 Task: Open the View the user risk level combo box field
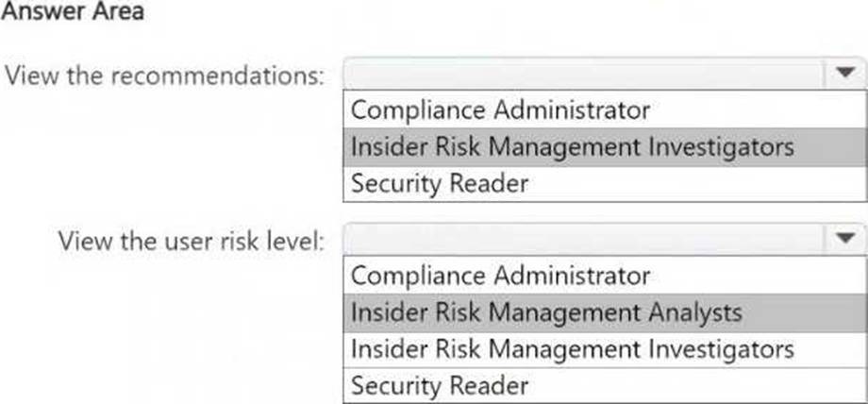coord(585,240)
